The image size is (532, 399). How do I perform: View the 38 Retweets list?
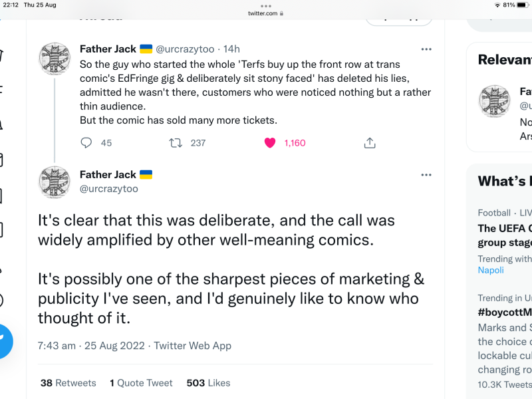68,383
